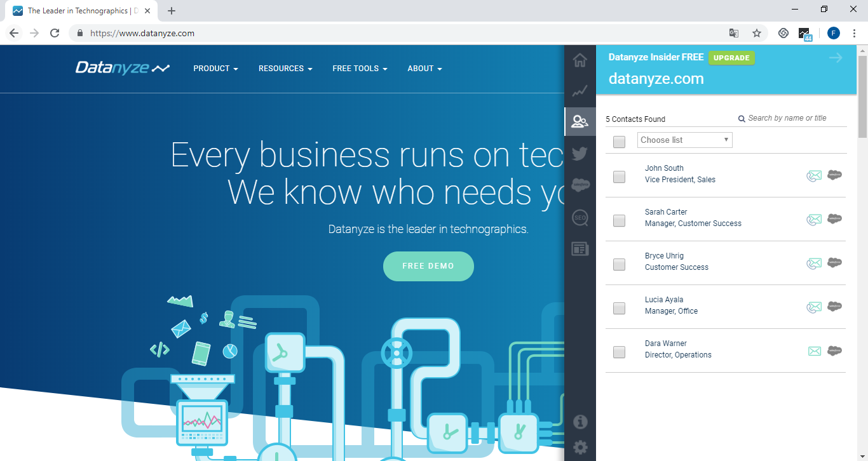Select The Leader in Technographics browser tab
This screenshot has height=461, width=868.
pos(81,11)
